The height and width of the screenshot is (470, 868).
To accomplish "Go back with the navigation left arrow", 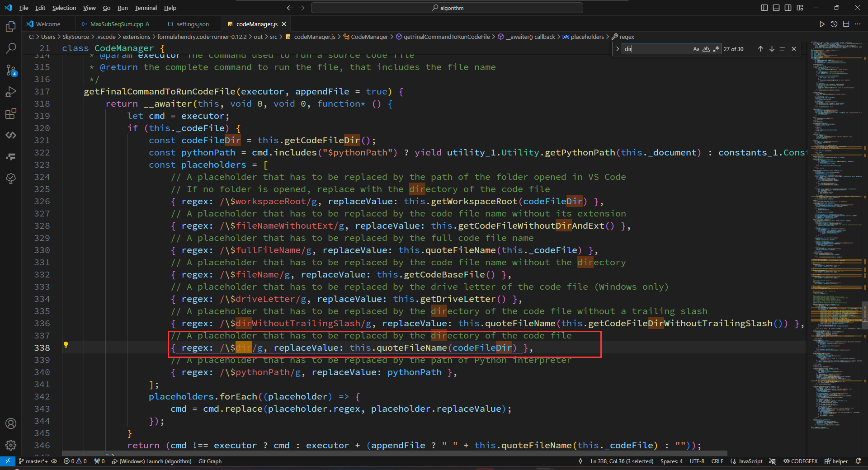I will coord(290,8).
